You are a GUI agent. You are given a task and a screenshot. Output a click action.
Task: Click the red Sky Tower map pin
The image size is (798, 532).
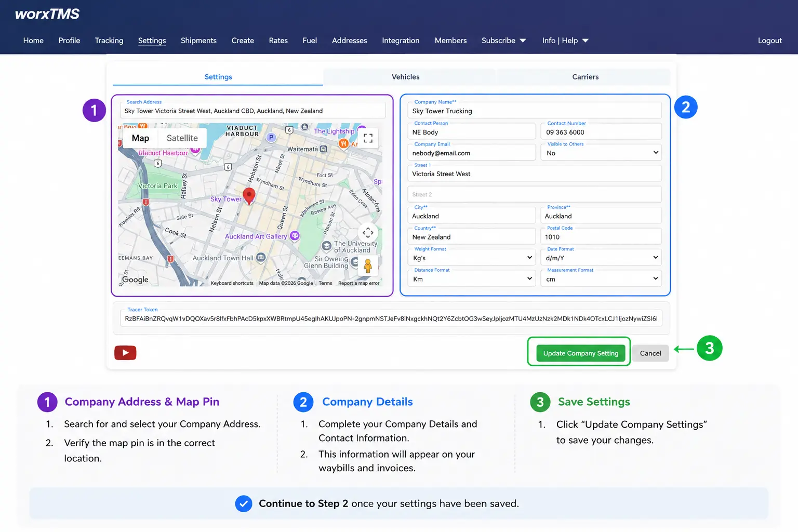249,196
